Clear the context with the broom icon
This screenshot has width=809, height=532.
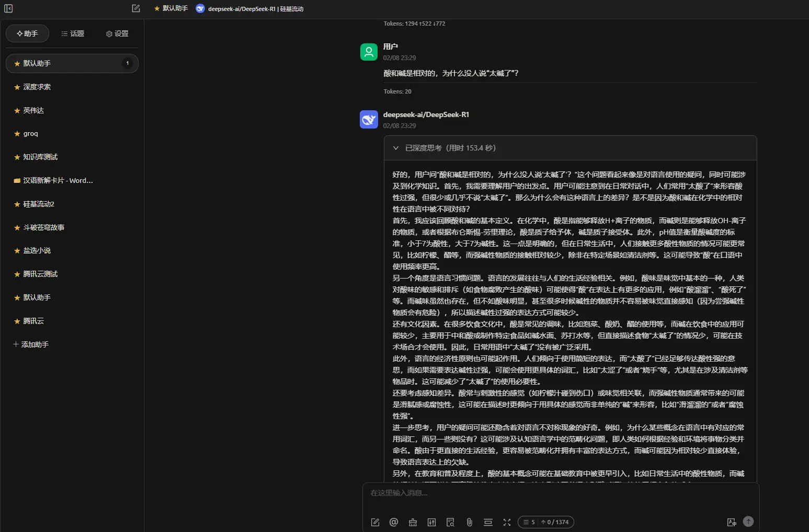pos(413,522)
